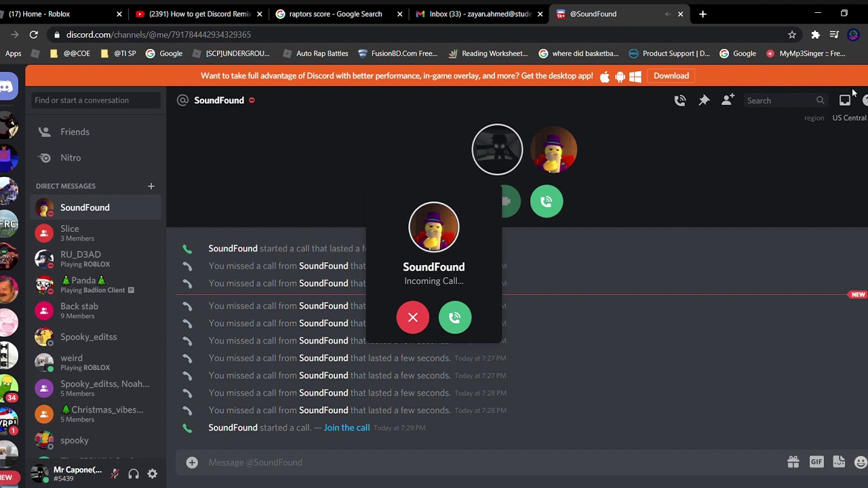The image size is (868, 488).
Task: Open the RU_D3AD direct message
Action: coord(96,259)
